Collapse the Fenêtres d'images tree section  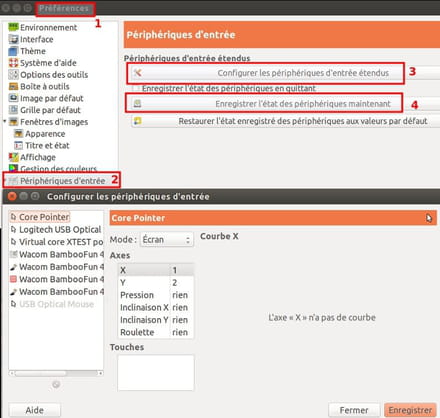point(5,121)
